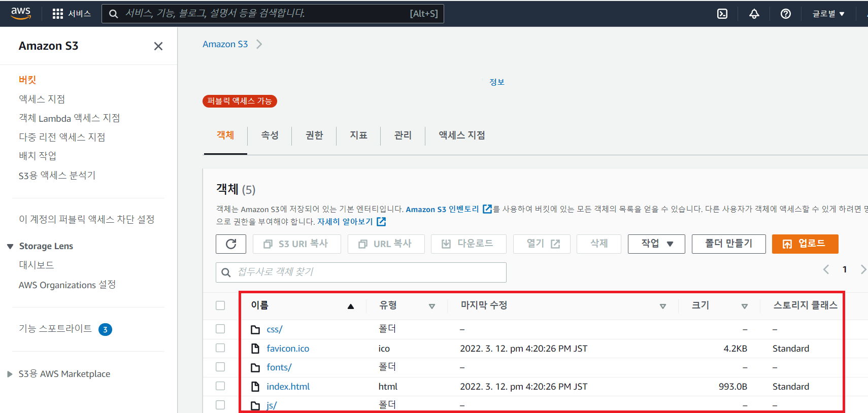The width and height of the screenshot is (868, 413).
Task: Click the js/ folder icon
Action: point(255,405)
